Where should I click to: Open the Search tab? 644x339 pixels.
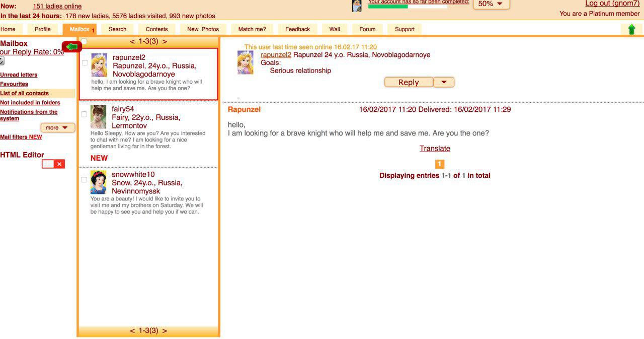(x=117, y=29)
